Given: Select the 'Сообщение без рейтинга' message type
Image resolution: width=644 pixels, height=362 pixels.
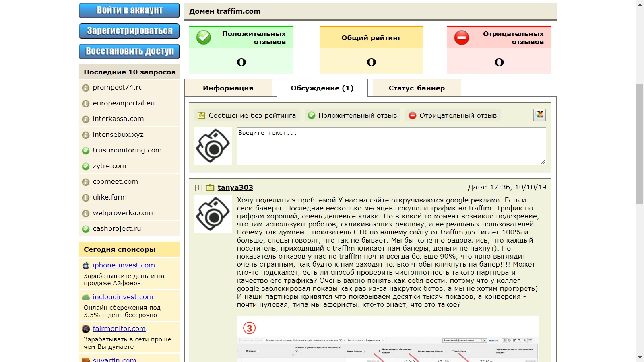Looking at the screenshot, I should point(247,115).
